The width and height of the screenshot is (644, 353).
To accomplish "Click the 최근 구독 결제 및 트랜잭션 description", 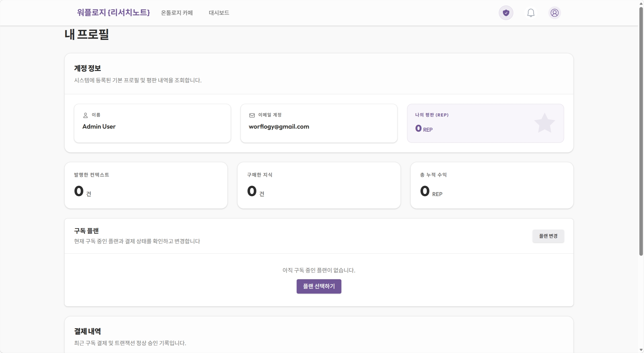I will 130,343.
